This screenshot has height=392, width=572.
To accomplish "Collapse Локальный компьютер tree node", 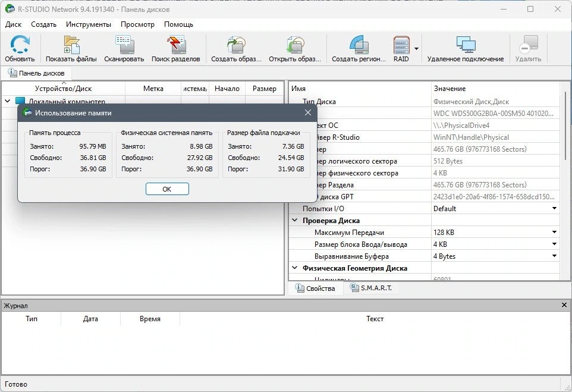I will (7, 101).
